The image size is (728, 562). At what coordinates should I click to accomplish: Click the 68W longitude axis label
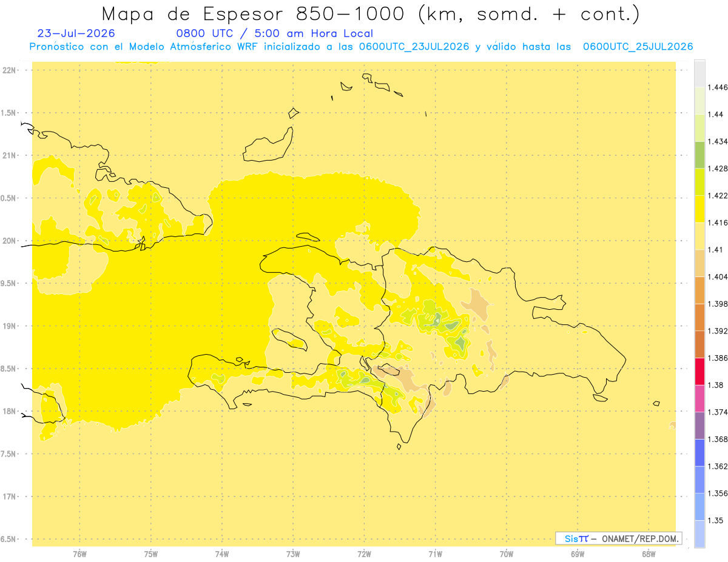[649, 554]
